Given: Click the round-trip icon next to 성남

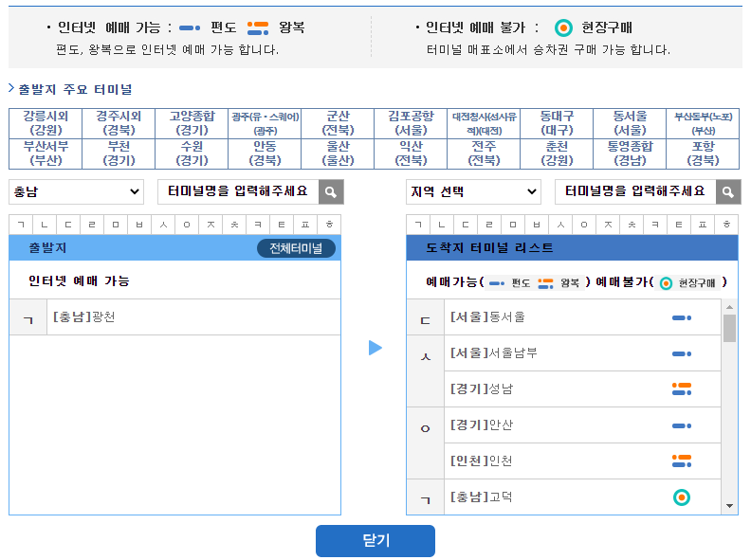Looking at the screenshot, I should 682,389.
